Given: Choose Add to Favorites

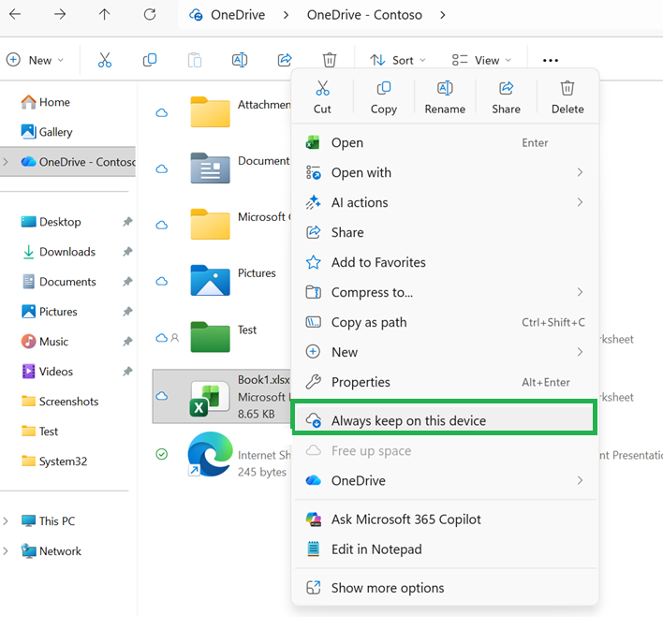Looking at the screenshot, I should coord(445,262).
